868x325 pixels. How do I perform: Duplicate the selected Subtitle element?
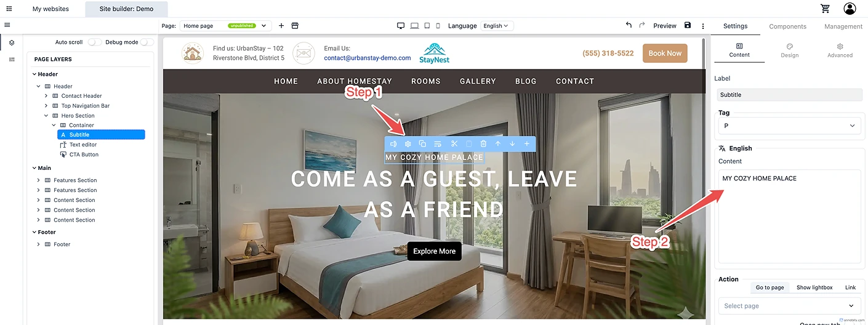(x=422, y=144)
